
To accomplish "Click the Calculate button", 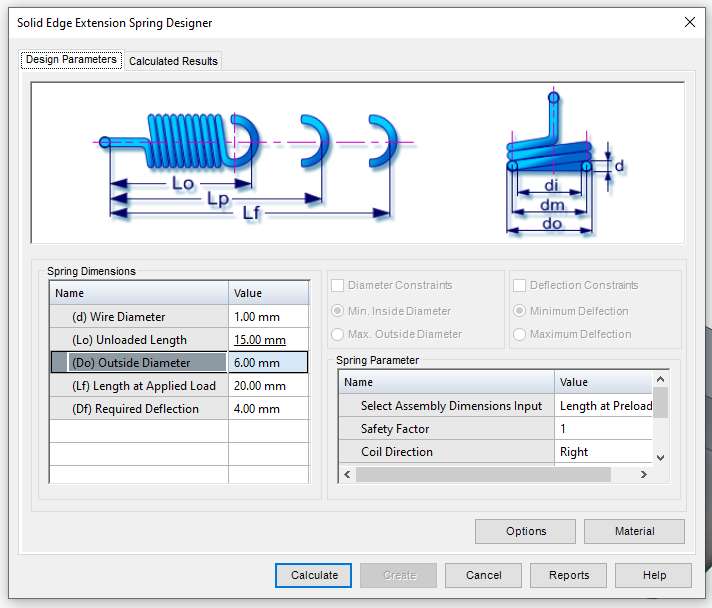I will point(314,575).
